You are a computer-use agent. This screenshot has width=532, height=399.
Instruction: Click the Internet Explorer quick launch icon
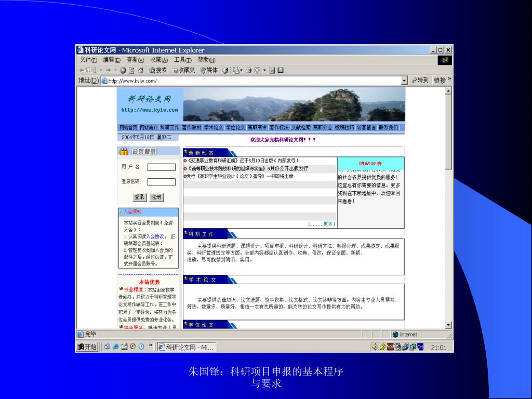[116, 347]
